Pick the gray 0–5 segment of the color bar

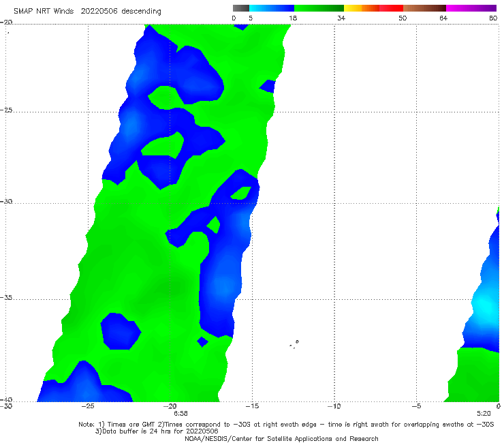[x=241, y=8]
